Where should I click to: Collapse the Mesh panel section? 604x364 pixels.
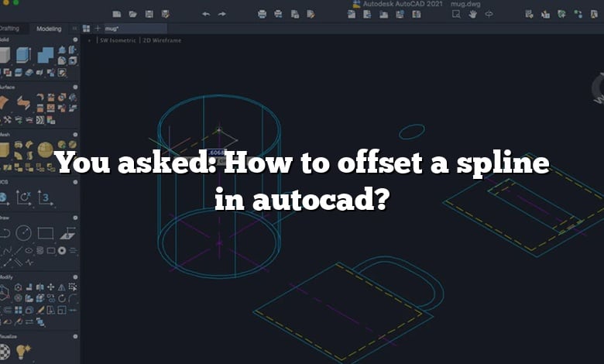[x=75, y=135]
